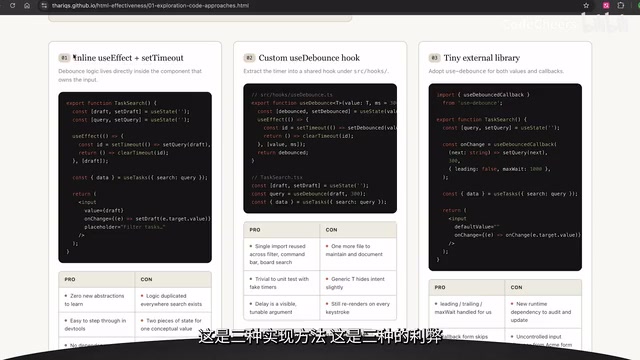The height and width of the screenshot is (360, 640).
Task: Click code line with "leading: false, maxWait: 1000"
Action: [499, 169]
